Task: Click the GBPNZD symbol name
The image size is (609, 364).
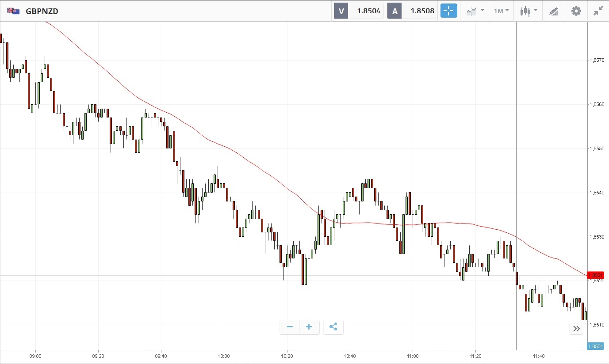Action: (42, 11)
